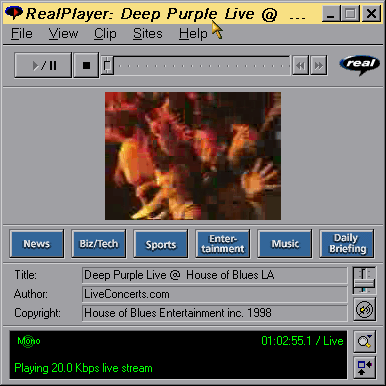The width and height of the screenshot is (386, 386).
Task: Stop playback with the square stop button
Action: point(86,65)
